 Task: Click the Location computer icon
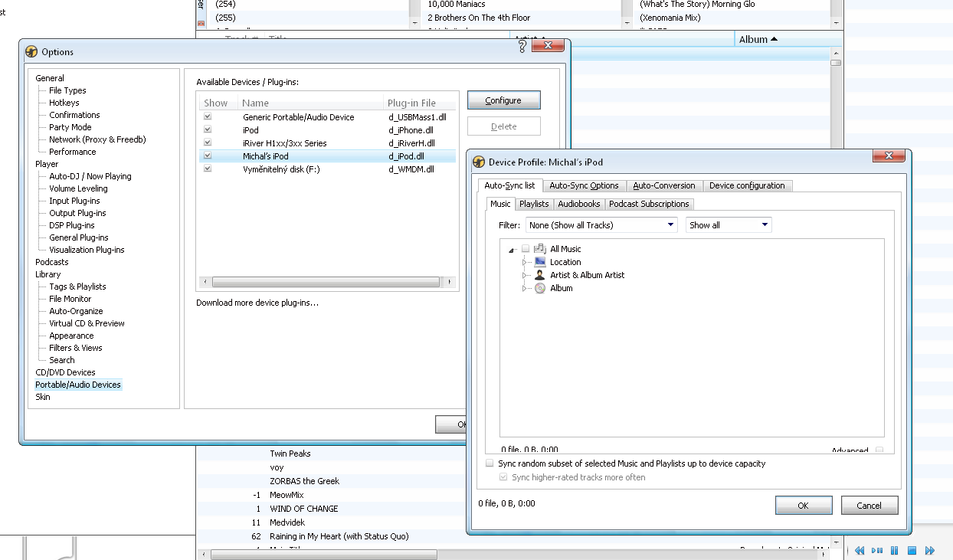[x=540, y=262]
